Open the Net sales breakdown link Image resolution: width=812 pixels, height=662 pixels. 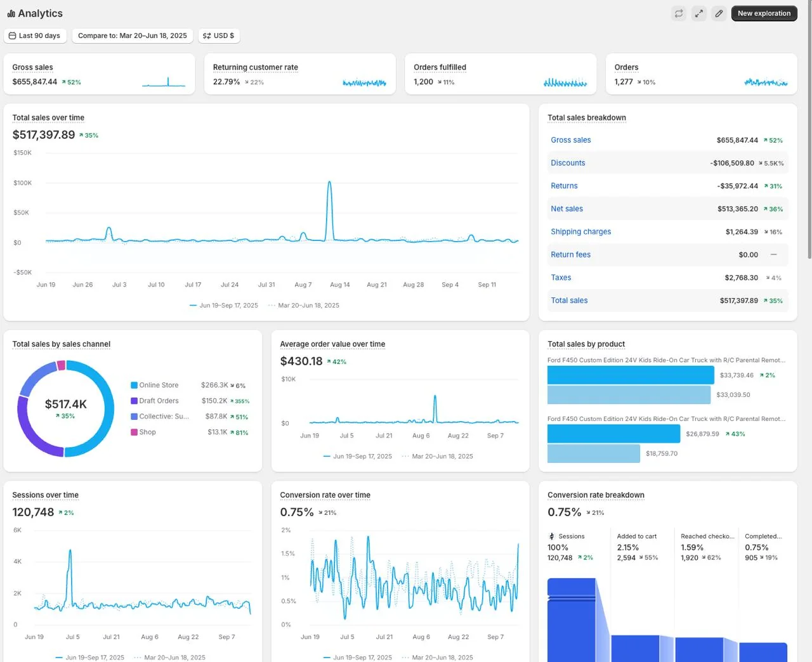coord(566,209)
